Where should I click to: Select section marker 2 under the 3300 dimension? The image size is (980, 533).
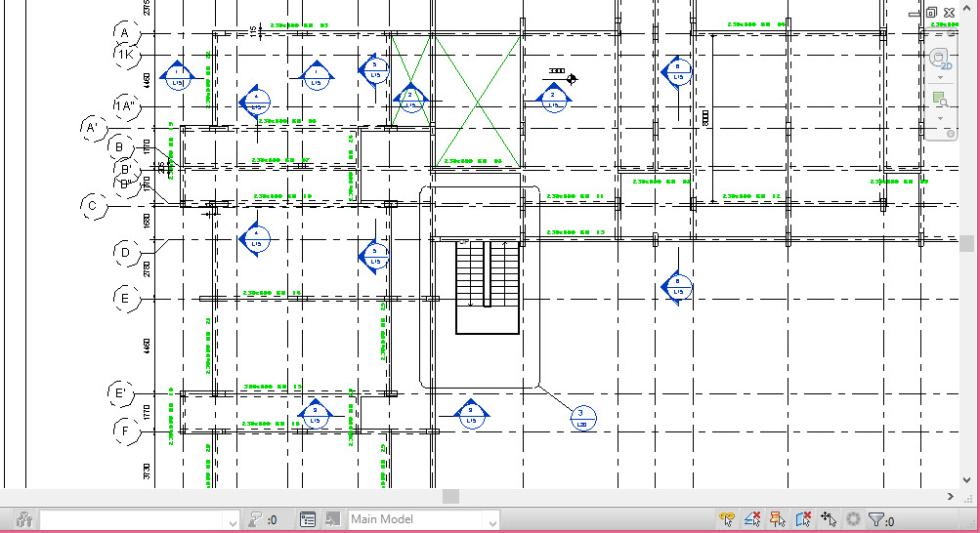(553, 98)
